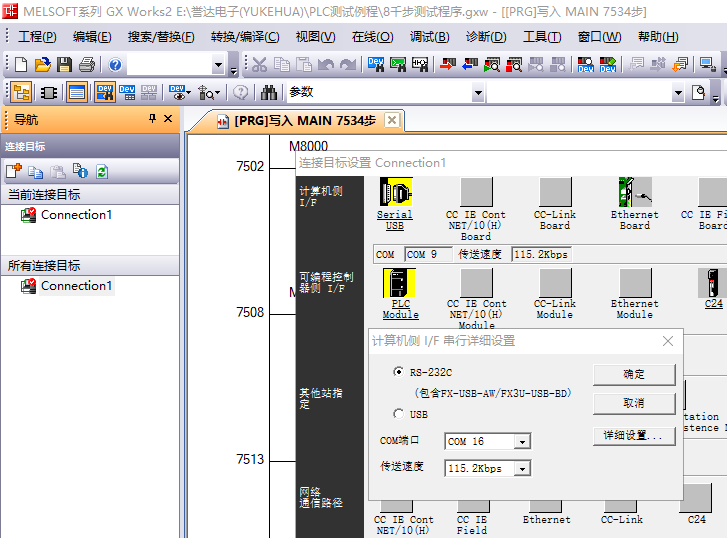This screenshot has height=538, width=727.
Task: Expand the empty search field dropdown near page icon
Action: tap(678, 93)
